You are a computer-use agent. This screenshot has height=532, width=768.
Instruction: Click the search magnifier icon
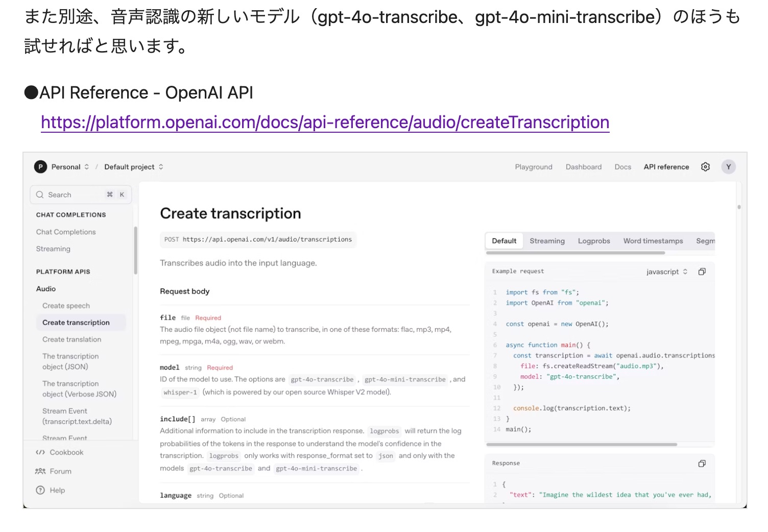[x=40, y=195]
